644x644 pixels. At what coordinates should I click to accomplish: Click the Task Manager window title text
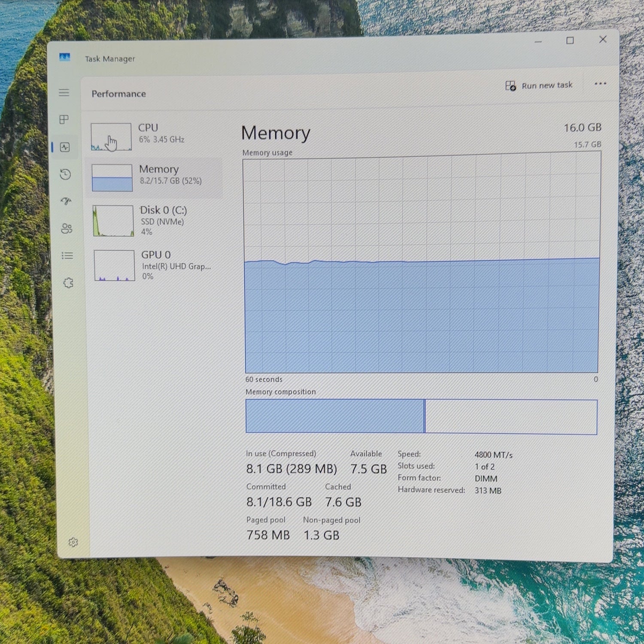pyautogui.click(x=110, y=59)
